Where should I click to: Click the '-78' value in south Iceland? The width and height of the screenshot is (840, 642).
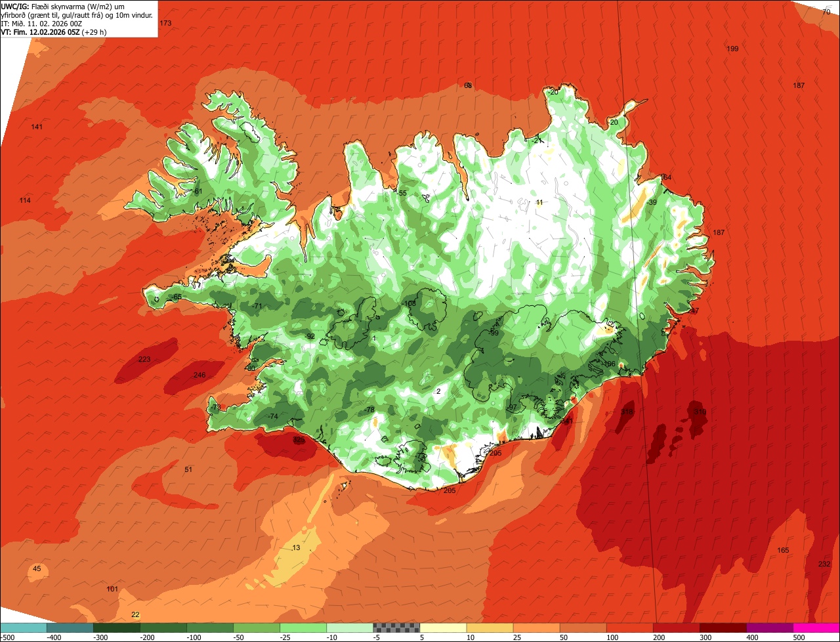[x=369, y=410]
